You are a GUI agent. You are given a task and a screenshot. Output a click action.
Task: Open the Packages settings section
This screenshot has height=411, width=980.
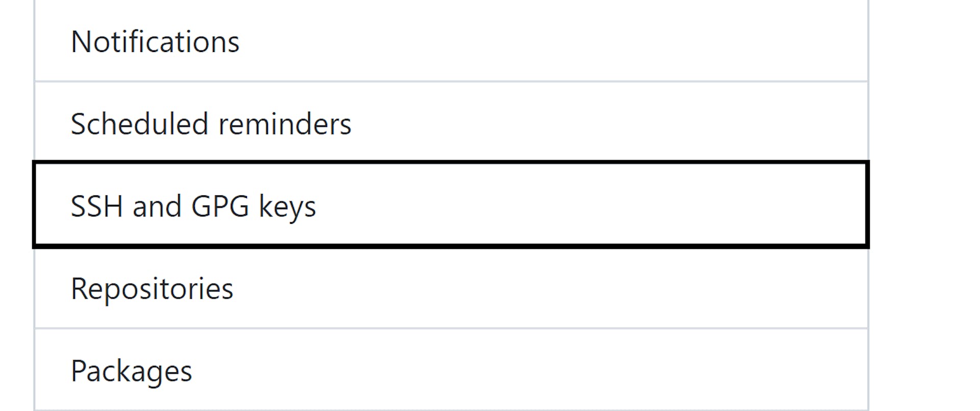coord(132,371)
